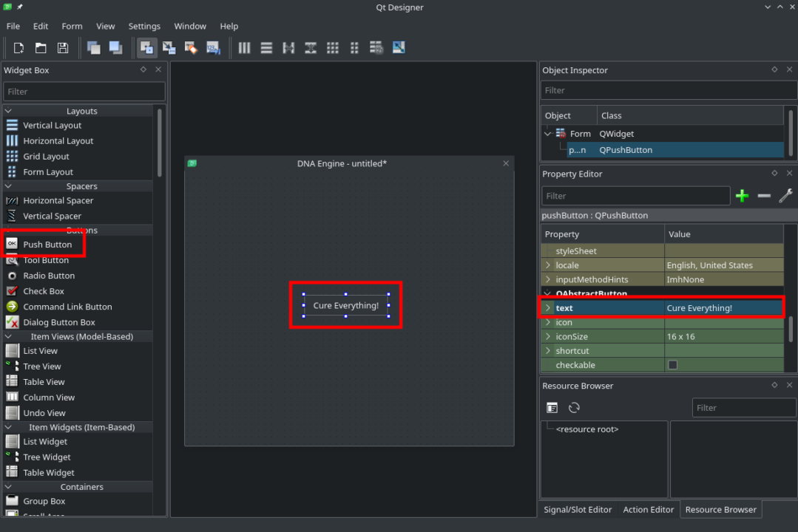
Task: Click the Lay Out in a Grid icon
Action: [332, 47]
